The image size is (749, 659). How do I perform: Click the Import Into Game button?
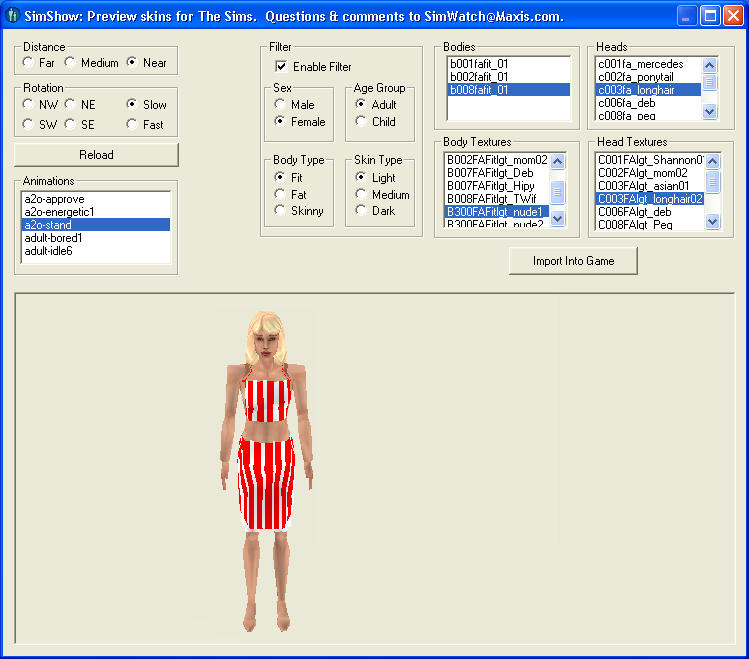tap(573, 261)
